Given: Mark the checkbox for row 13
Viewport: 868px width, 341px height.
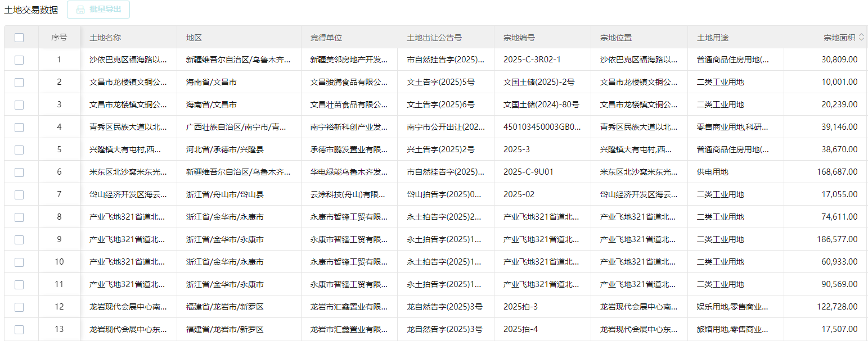Looking at the screenshot, I should click(x=19, y=330).
